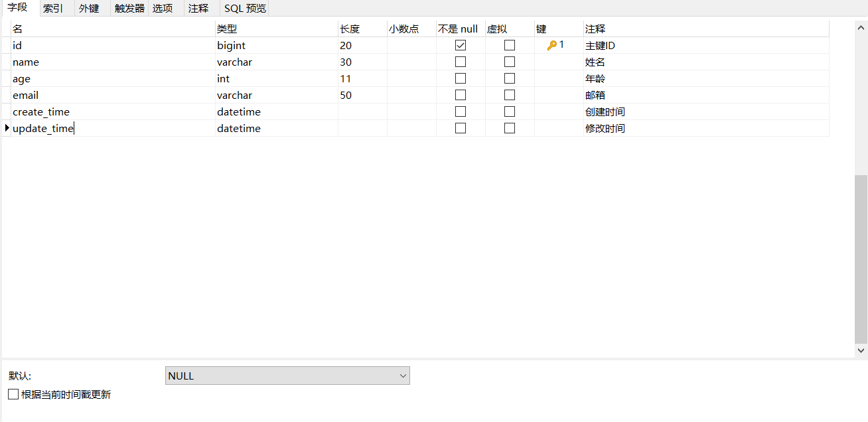Image resolution: width=868 pixels, height=422 pixels.
Task: Click the 修改时间 comment cell
Action: pyautogui.click(x=707, y=128)
